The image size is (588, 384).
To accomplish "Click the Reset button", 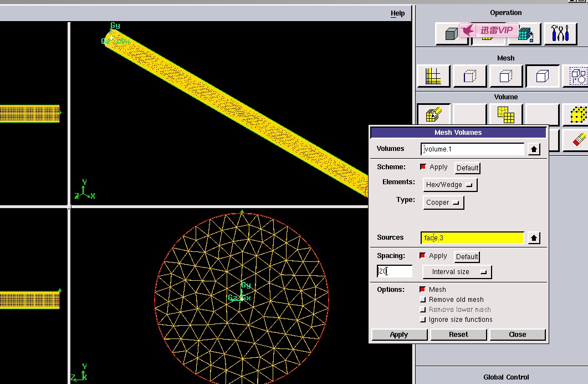I will point(458,335).
